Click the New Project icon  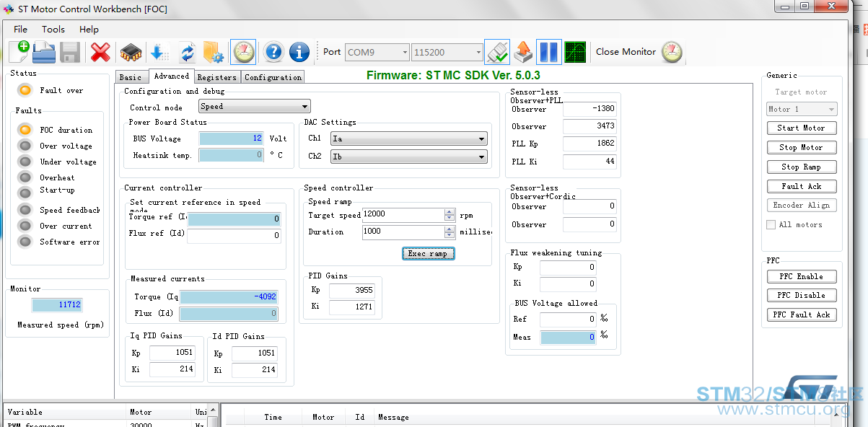[x=19, y=52]
